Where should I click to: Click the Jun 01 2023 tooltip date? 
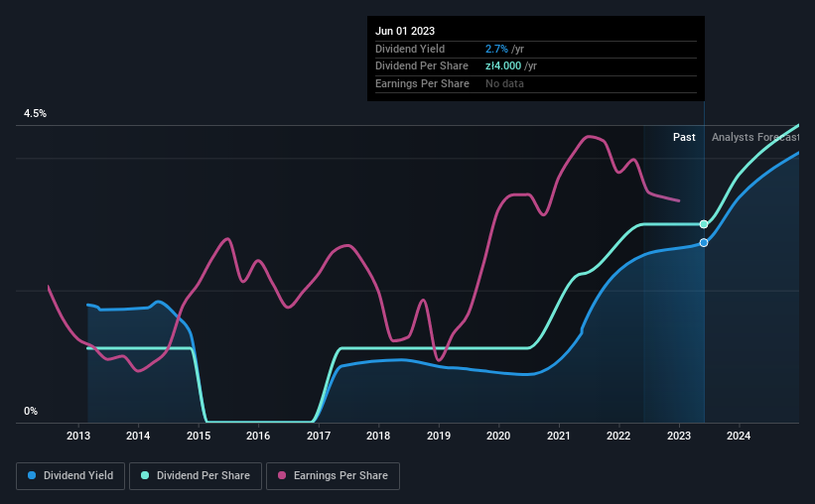[405, 31]
